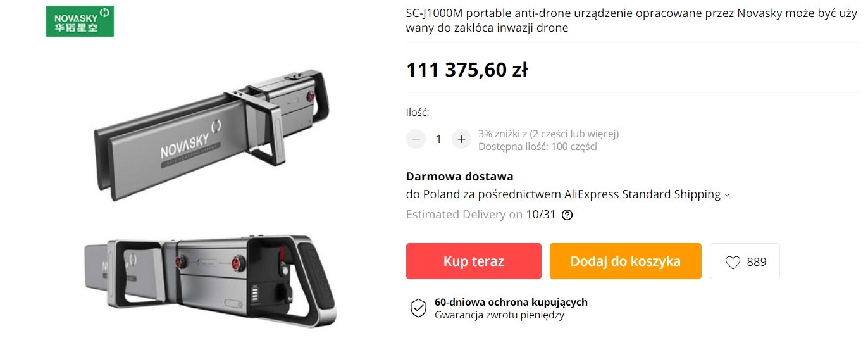Decrease quantity with the minus button

click(416, 139)
